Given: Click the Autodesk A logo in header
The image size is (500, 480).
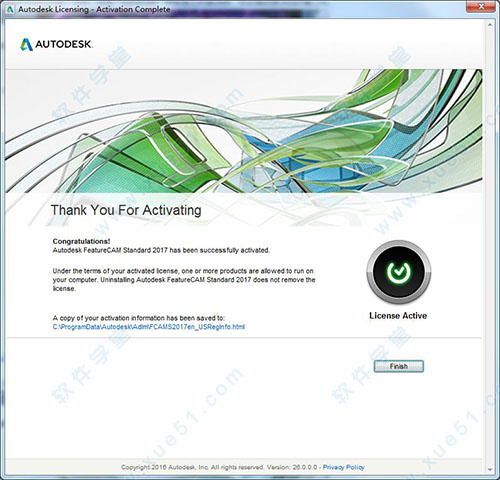Looking at the screenshot, I should pyautogui.click(x=26, y=44).
